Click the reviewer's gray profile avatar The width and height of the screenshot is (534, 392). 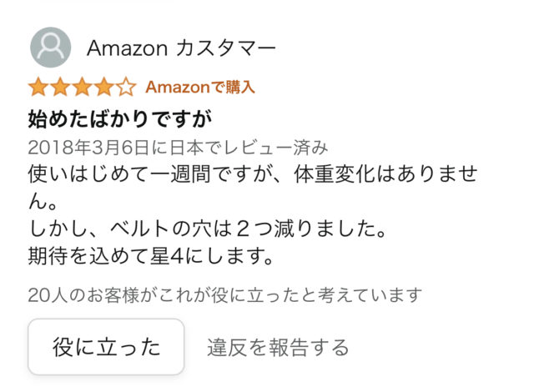(x=51, y=48)
